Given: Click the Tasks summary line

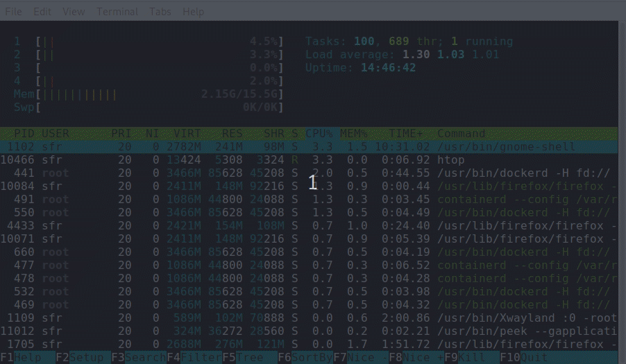Looking at the screenshot, I should point(409,42).
